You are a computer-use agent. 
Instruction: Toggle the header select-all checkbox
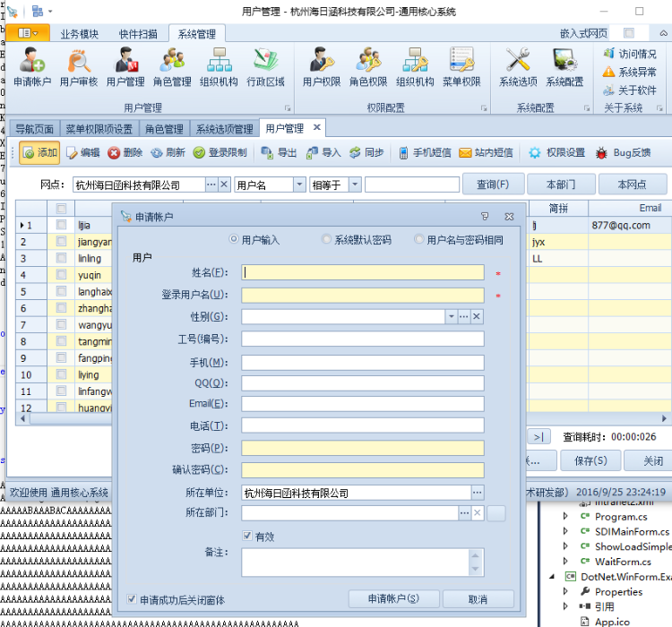point(61,209)
